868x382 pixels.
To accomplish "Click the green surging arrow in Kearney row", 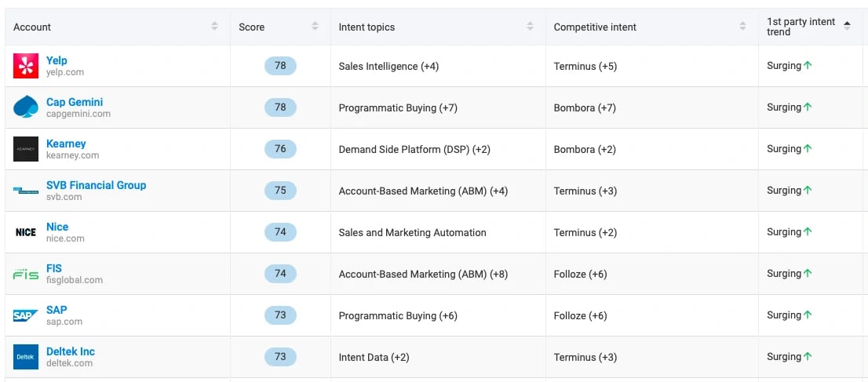I will click(x=808, y=148).
